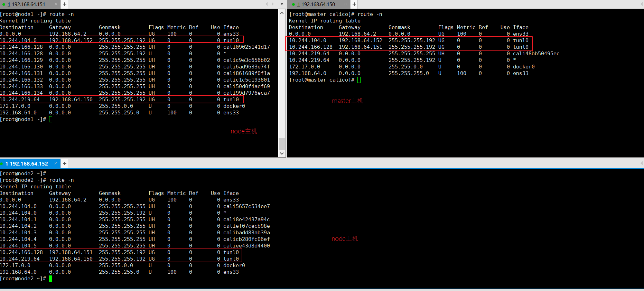Add a new tab beside the 192.168.64.150 tab
644x291 pixels.
point(354,4)
